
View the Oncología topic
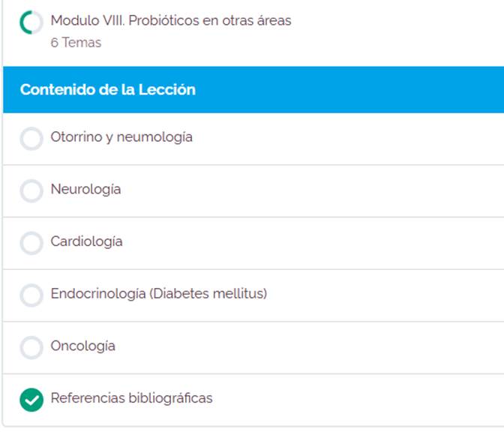(82, 346)
